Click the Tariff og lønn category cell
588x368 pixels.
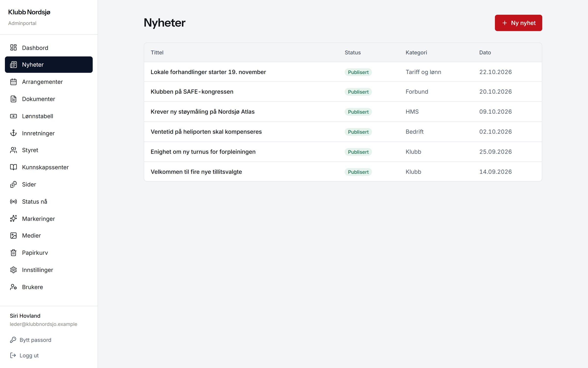pos(423,72)
